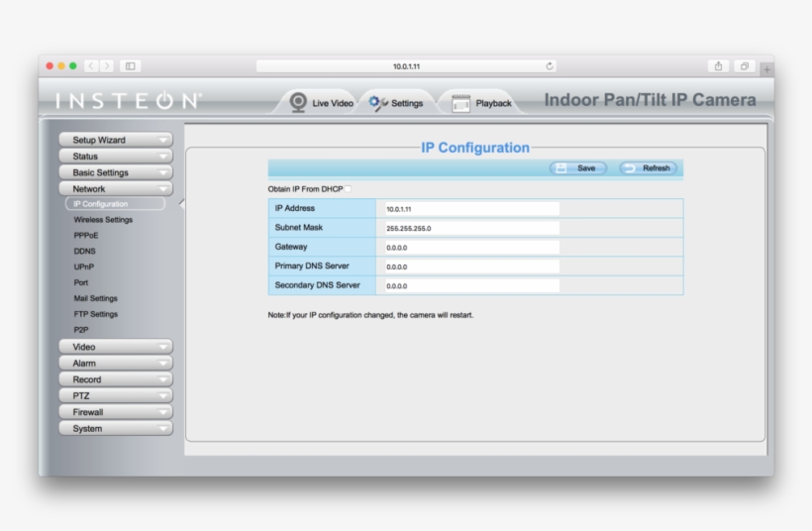Expand the Status menu arrow

(x=163, y=156)
